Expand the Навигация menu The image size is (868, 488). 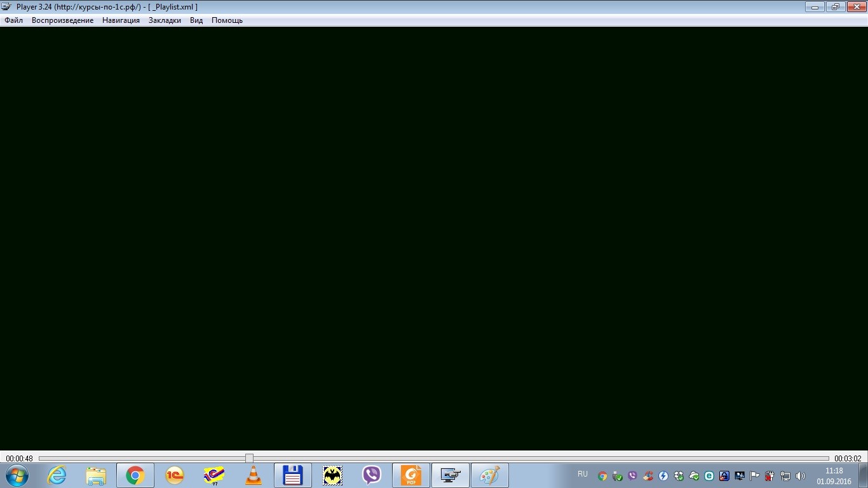coord(121,20)
